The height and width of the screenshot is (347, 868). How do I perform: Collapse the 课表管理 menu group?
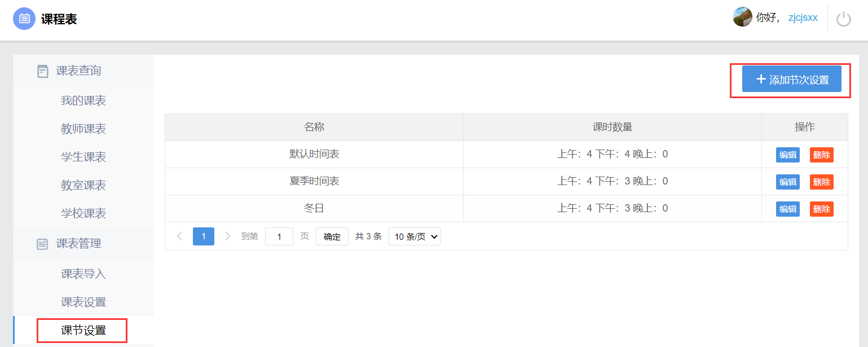78,244
